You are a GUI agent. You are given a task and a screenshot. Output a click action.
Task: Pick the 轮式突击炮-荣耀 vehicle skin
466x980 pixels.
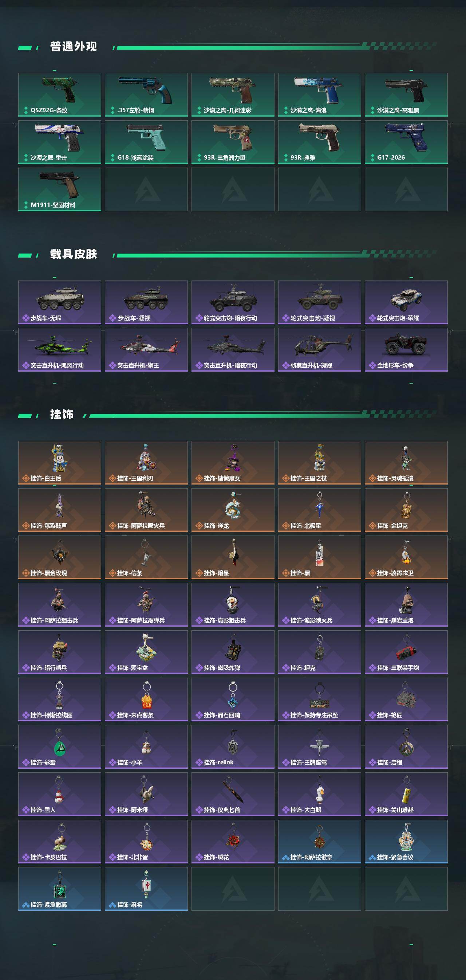(406, 302)
